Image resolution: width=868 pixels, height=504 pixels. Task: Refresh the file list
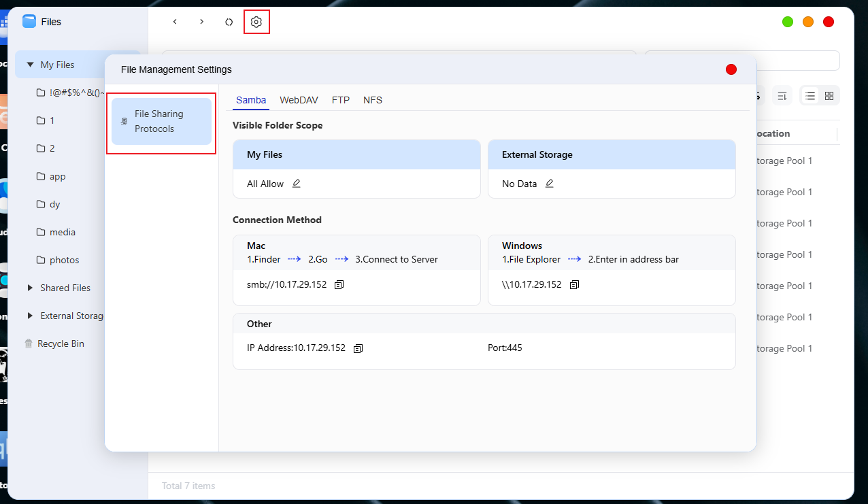click(x=229, y=22)
